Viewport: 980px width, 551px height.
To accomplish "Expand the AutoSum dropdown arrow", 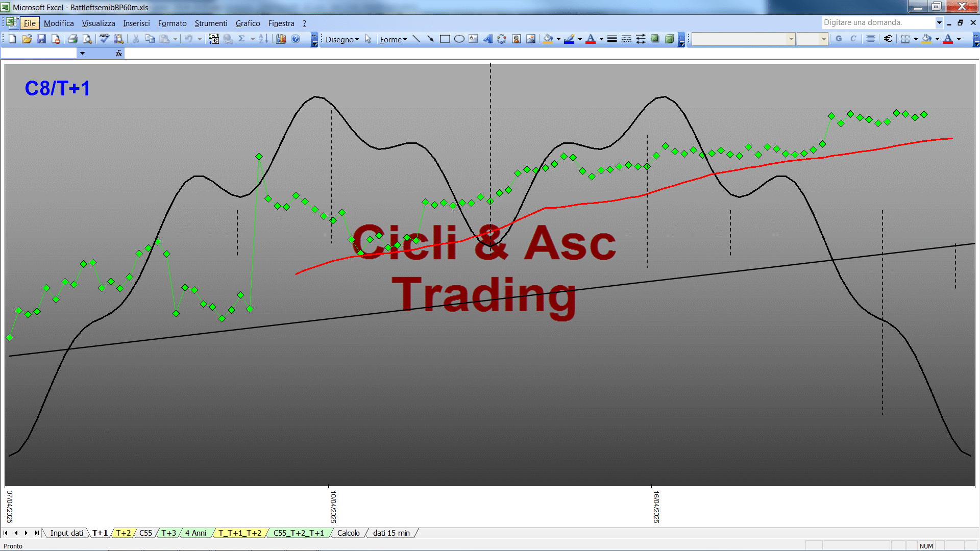I will pyautogui.click(x=252, y=39).
